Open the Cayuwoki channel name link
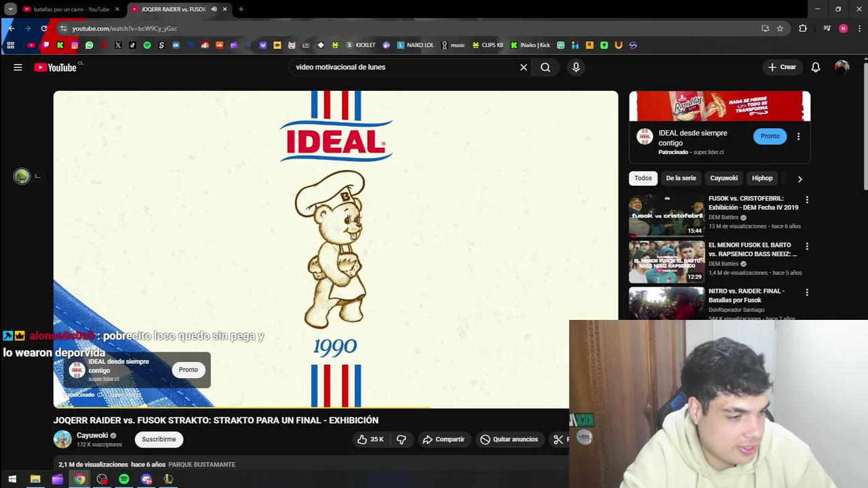The image size is (868, 488). click(92, 435)
